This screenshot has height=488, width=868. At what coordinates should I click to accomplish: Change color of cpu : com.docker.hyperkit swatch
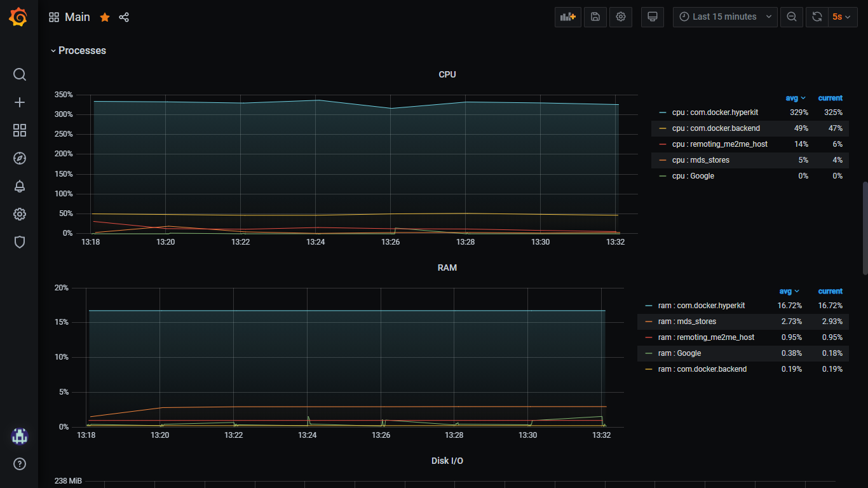pyautogui.click(x=663, y=112)
